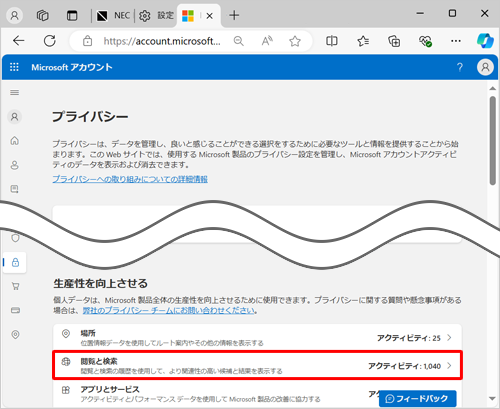The width and height of the screenshot is (500, 409).
Task: Go back to the previous page
Action: 19,41
